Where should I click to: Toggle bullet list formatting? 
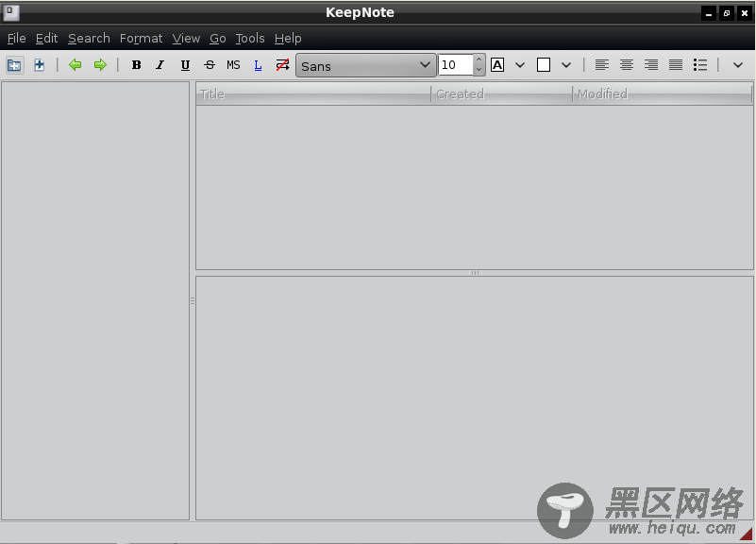700,64
